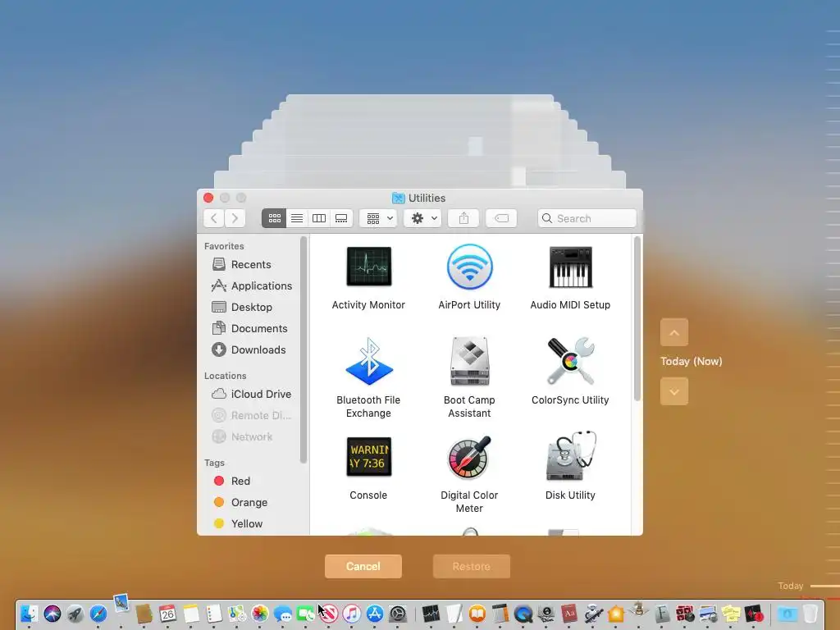This screenshot has width=840, height=630.
Task: Open QuickTime Player from the Dock
Action: (523, 614)
